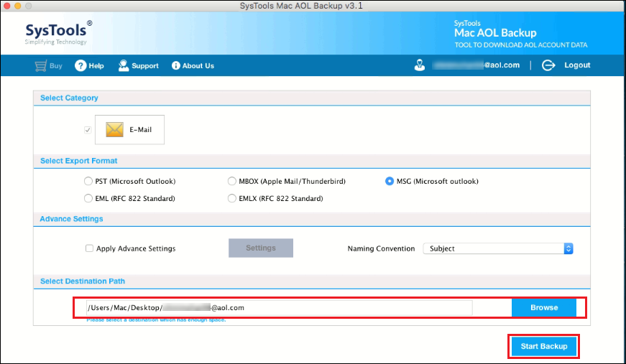This screenshot has height=364, width=626.
Task: Click the logged-in @aol.com account text
Action: (x=476, y=65)
